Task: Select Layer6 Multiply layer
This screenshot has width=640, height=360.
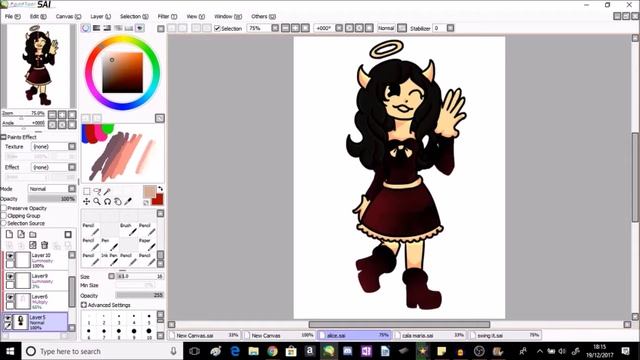Action: pyautogui.click(x=37, y=301)
